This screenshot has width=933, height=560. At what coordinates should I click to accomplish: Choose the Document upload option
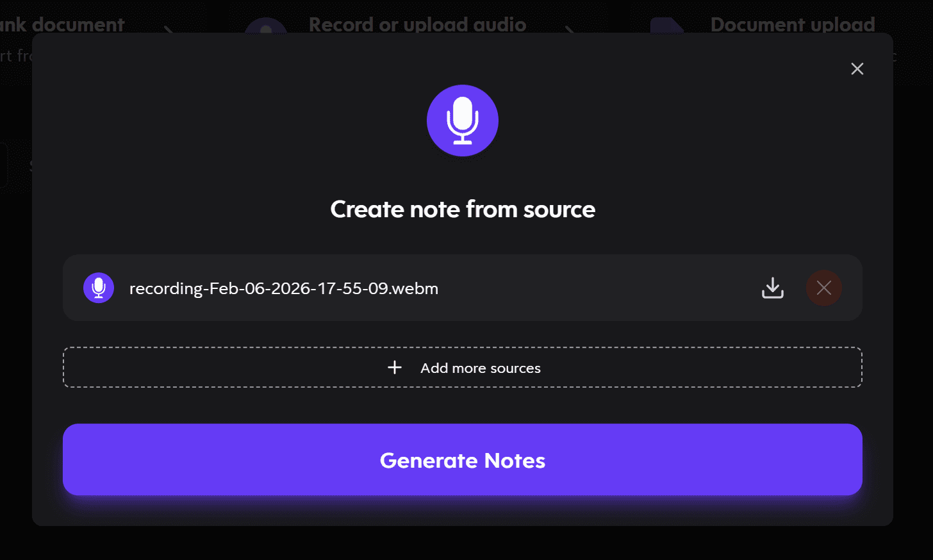click(792, 24)
